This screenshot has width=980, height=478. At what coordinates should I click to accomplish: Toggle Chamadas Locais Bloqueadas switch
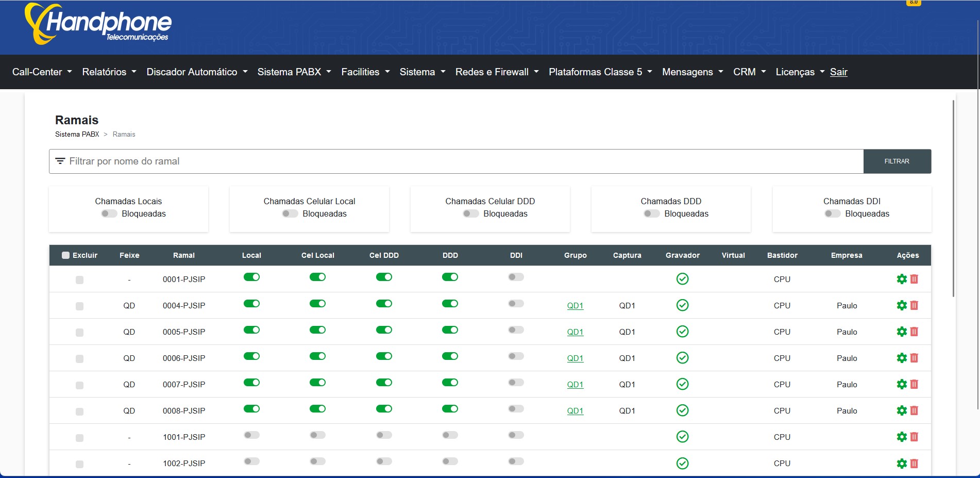109,213
